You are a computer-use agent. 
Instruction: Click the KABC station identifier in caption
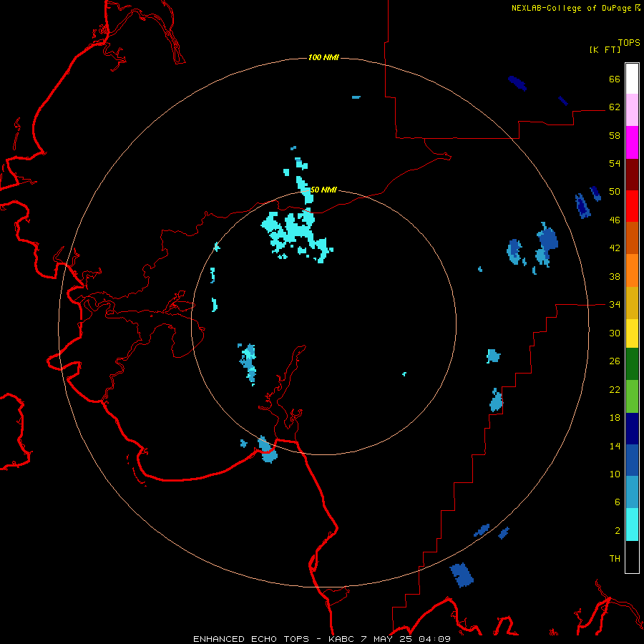pyautogui.click(x=342, y=639)
